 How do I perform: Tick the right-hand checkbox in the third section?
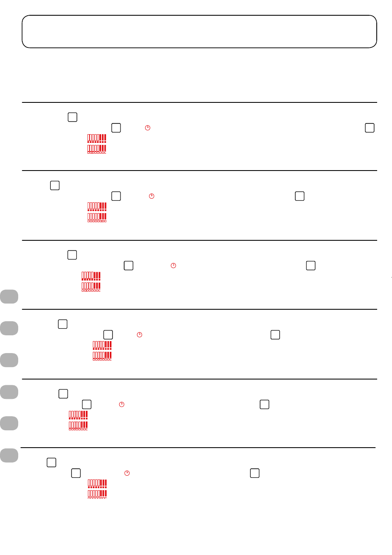point(311,266)
